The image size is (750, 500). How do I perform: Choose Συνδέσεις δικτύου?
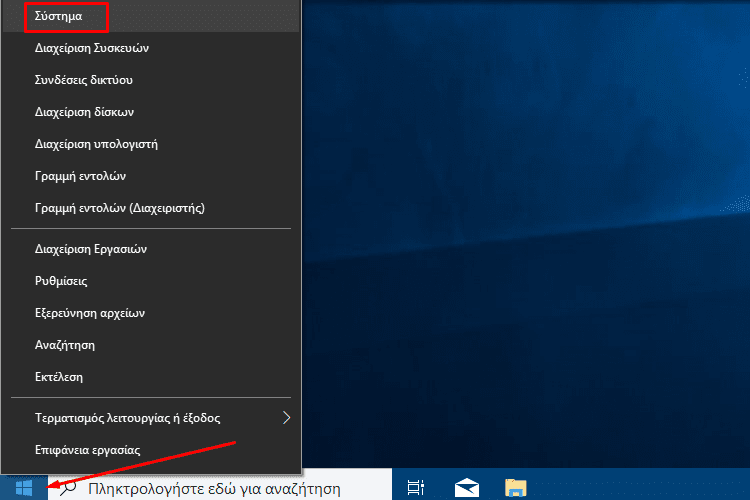point(151,80)
